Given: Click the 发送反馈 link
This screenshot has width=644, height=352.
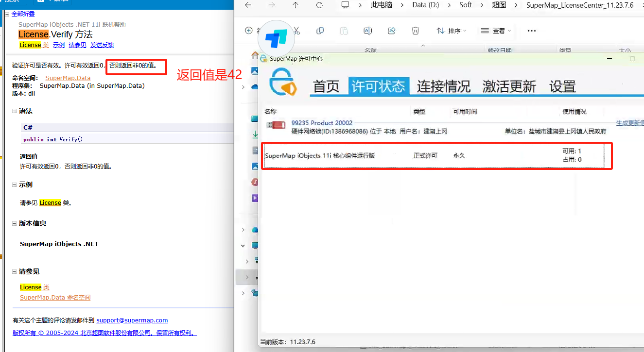Looking at the screenshot, I should click(x=102, y=45).
